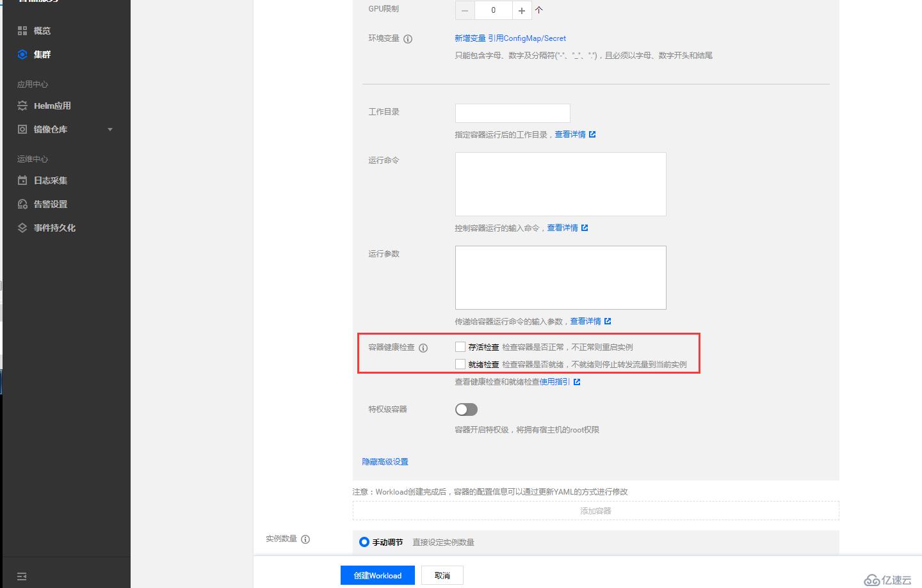
Task: Open 镜像仓库 menu item
Action: tap(51, 129)
